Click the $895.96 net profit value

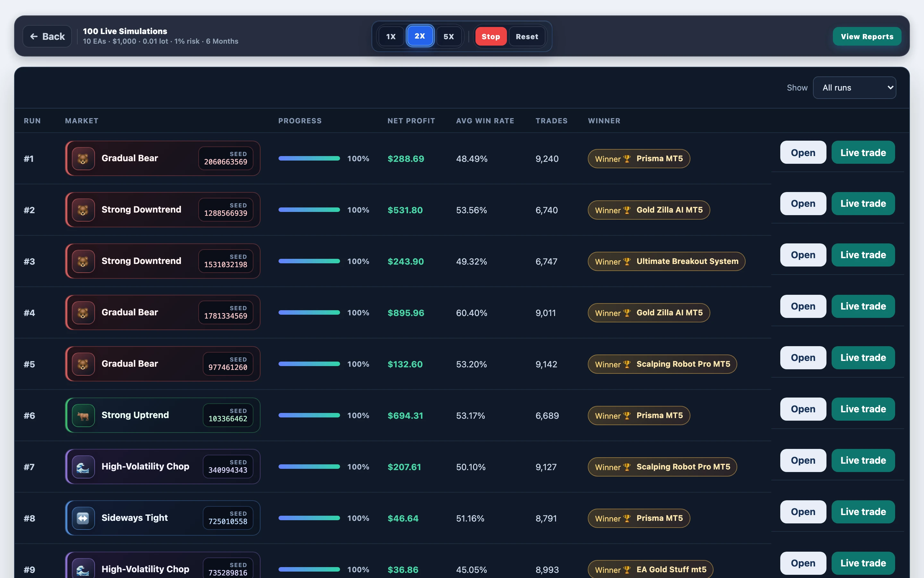point(406,313)
